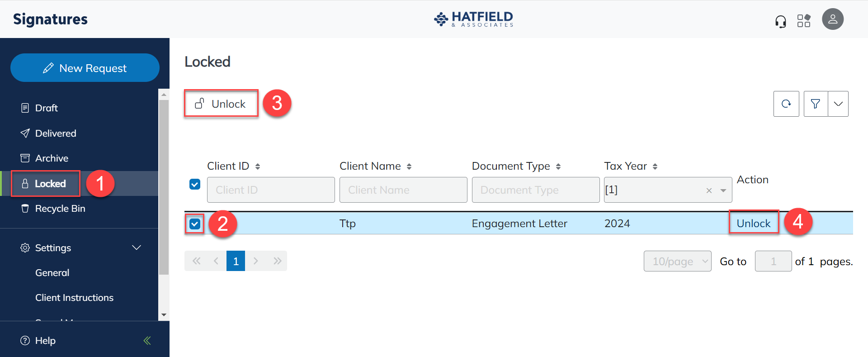Click the Settings gear icon

click(25, 248)
